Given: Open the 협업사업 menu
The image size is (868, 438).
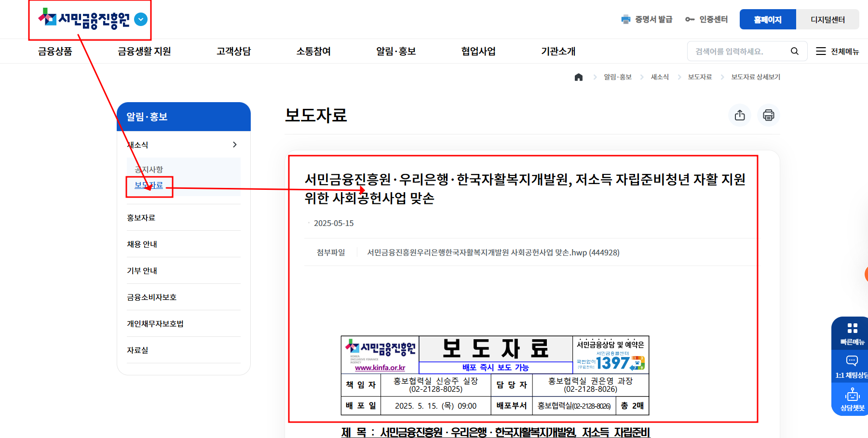Looking at the screenshot, I should coord(478,51).
